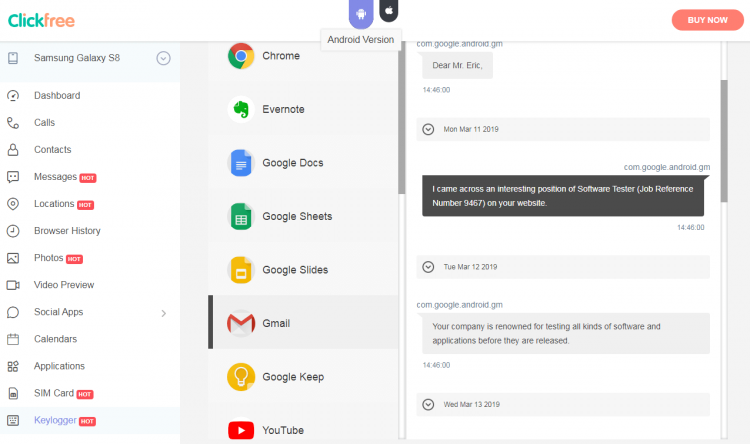Click the Google Docs label

[293, 163]
